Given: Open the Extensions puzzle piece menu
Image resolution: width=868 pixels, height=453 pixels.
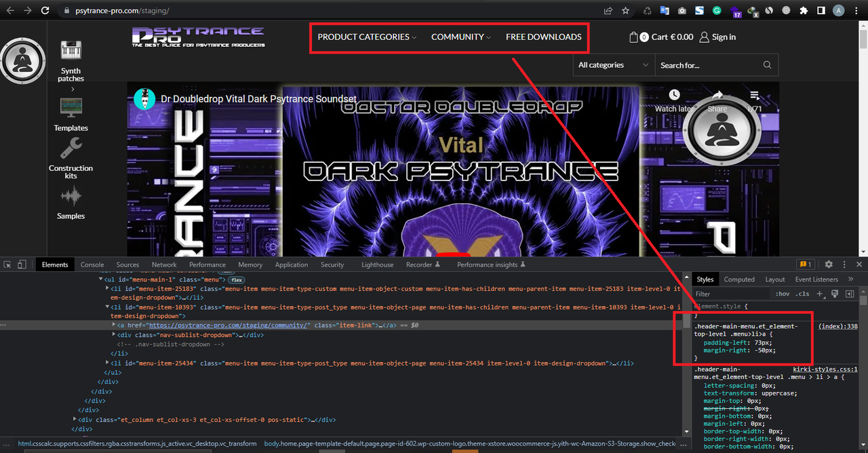Looking at the screenshot, I should (804, 10).
